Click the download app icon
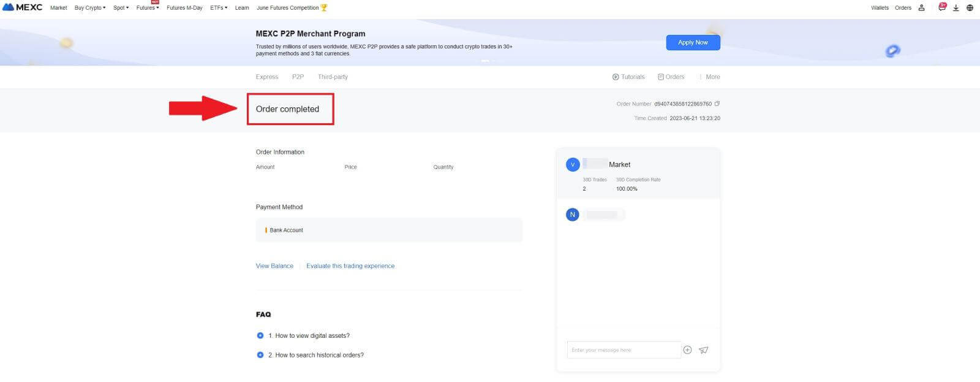Image resolution: width=980 pixels, height=382 pixels. (956, 8)
